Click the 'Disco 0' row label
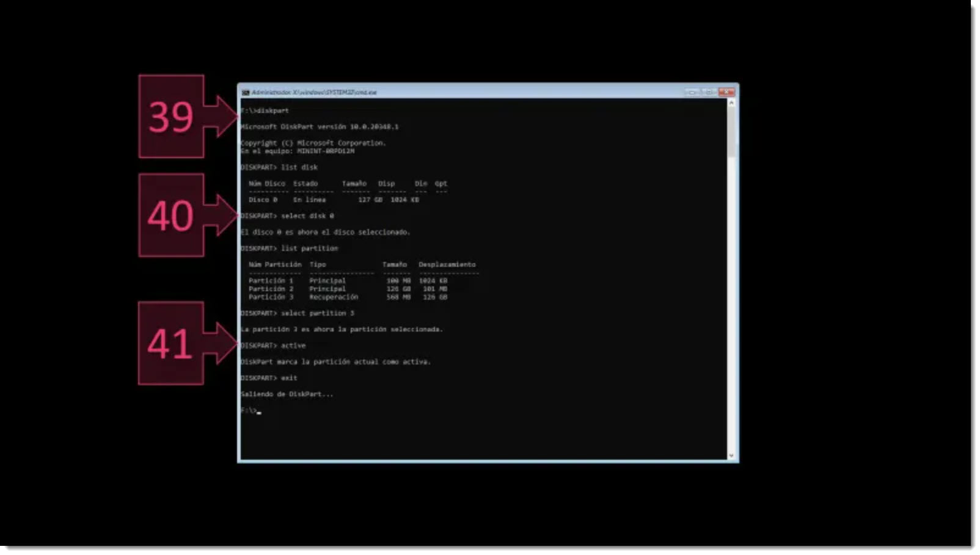This screenshot has width=980, height=555. [263, 200]
